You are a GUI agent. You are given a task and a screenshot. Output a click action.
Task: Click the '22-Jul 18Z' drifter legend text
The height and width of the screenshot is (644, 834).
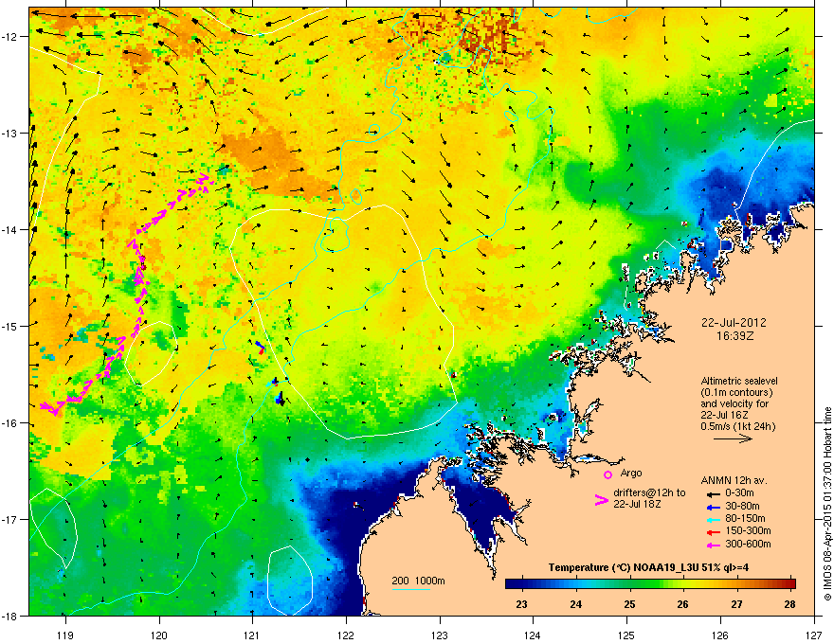[x=637, y=504]
